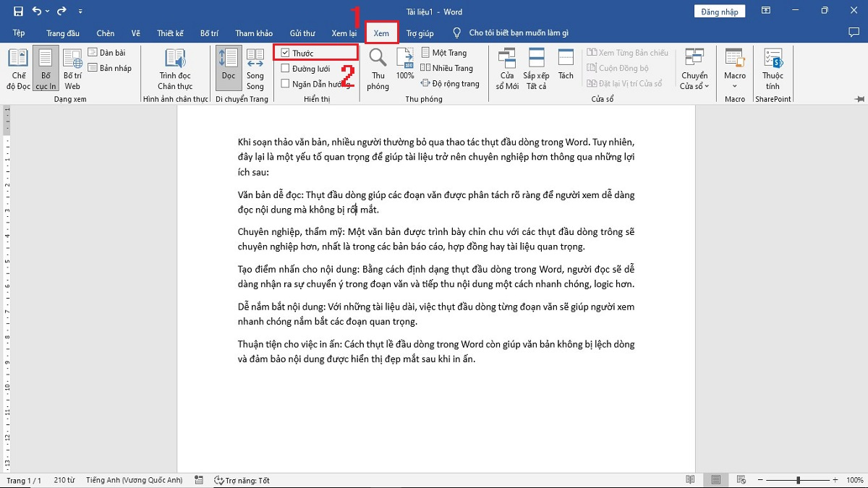The height and width of the screenshot is (488, 868).
Task: Click Tiếng Anh (Vương Quốc Anh) language
Action: pos(134,480)
